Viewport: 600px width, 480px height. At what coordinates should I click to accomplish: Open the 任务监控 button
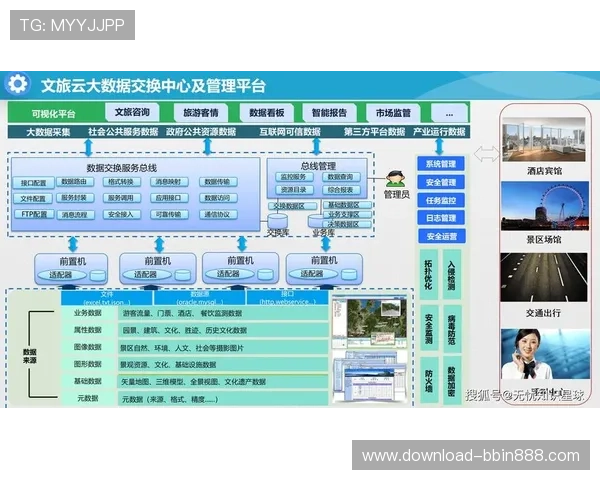point(441,200)
